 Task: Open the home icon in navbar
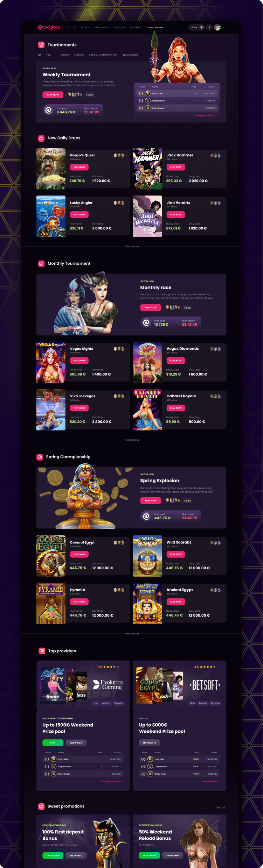(68, 27)
